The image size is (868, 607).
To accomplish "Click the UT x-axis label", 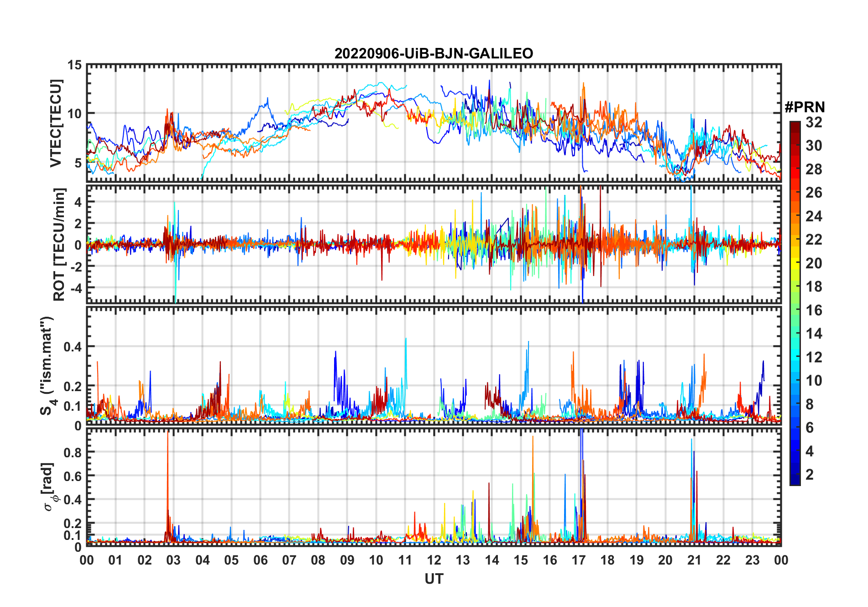I will click(x=434, y=579).
